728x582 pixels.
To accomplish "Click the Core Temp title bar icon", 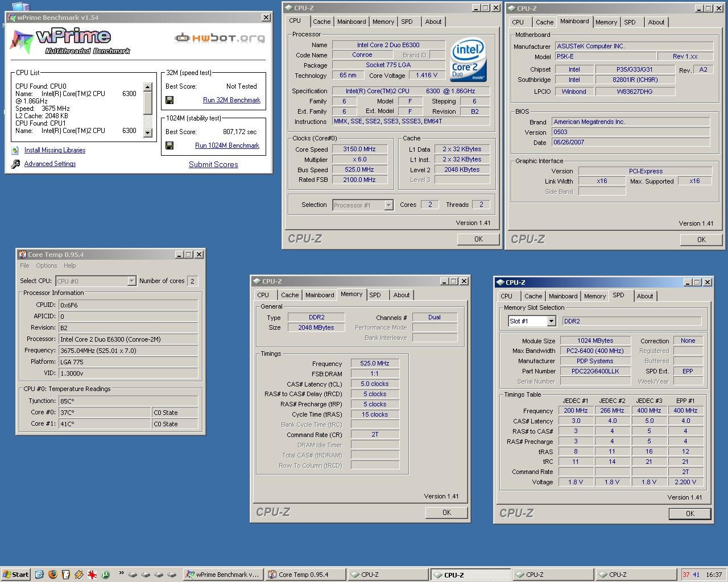I will (x=23, y=255).
